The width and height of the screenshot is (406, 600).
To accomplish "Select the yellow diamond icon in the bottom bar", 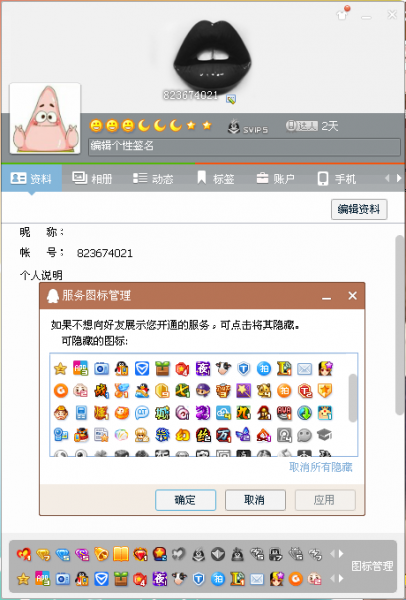I will (43, 554).
